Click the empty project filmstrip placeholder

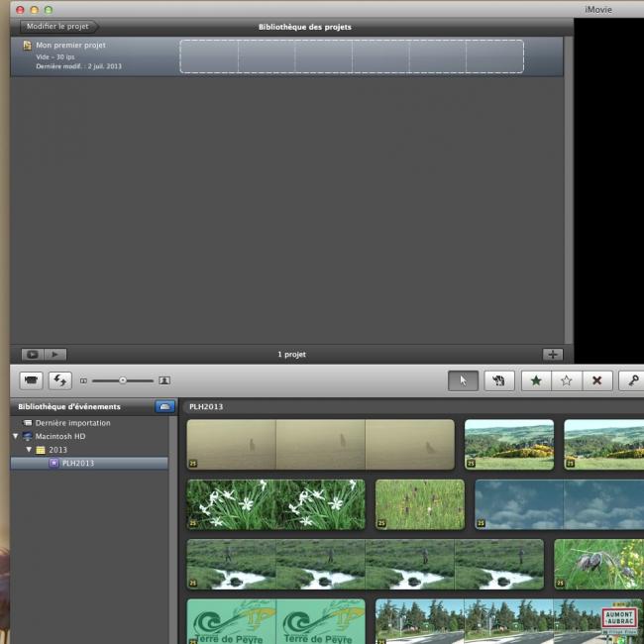(x=352, y=56)
